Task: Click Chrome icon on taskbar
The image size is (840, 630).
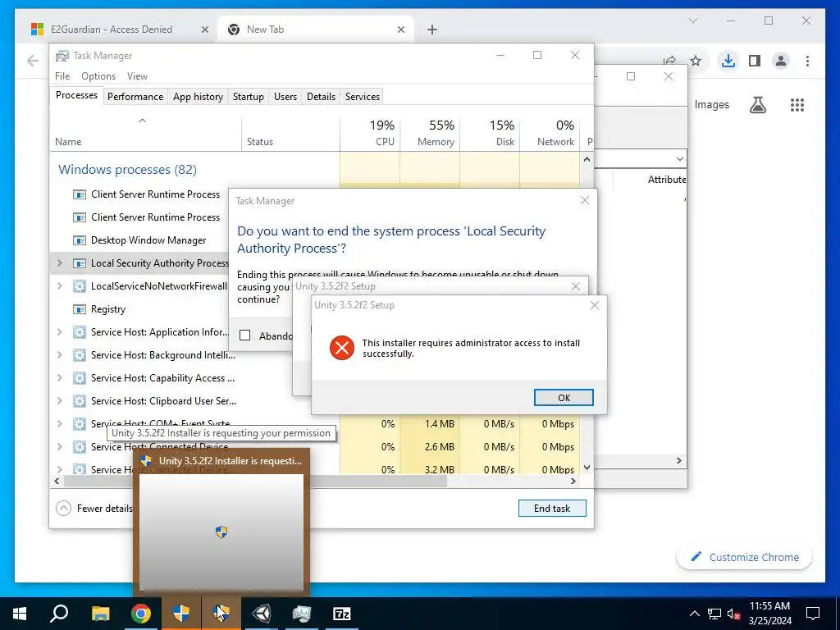Action: tap(140, 614)
